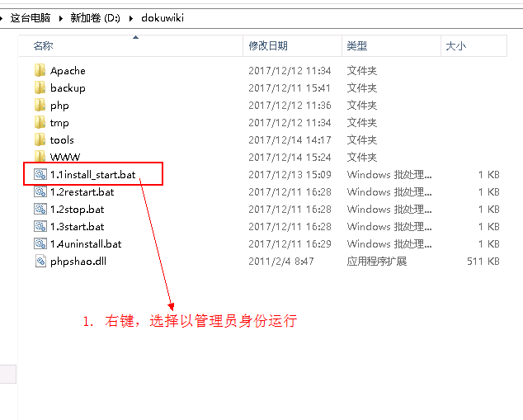
Task: Select the 1.3start.bat batch icon
Action: (x=40, y=227)
